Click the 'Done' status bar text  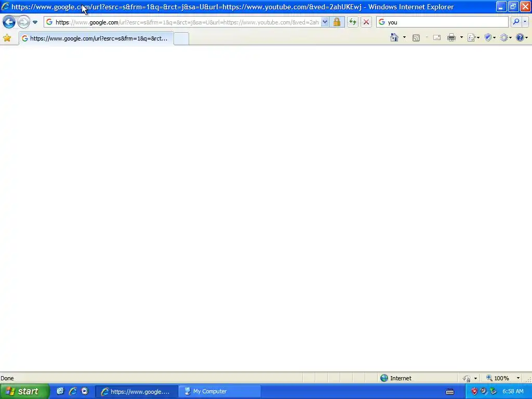(7, 378)
